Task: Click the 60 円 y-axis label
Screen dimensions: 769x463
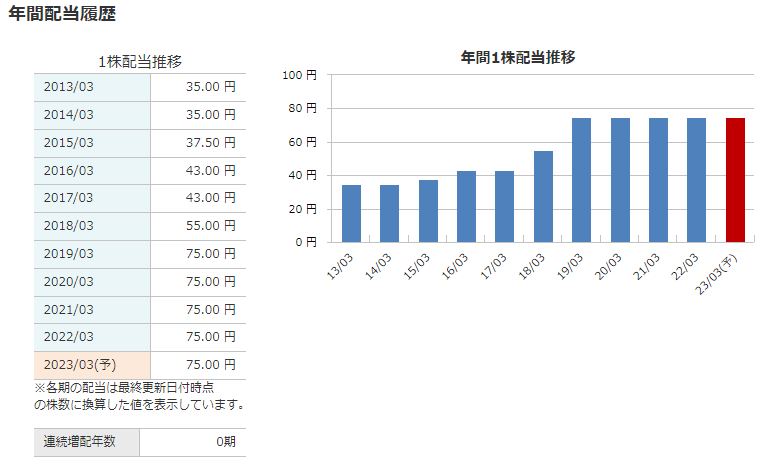Action: pyautogui.click(x=303, y=142)
